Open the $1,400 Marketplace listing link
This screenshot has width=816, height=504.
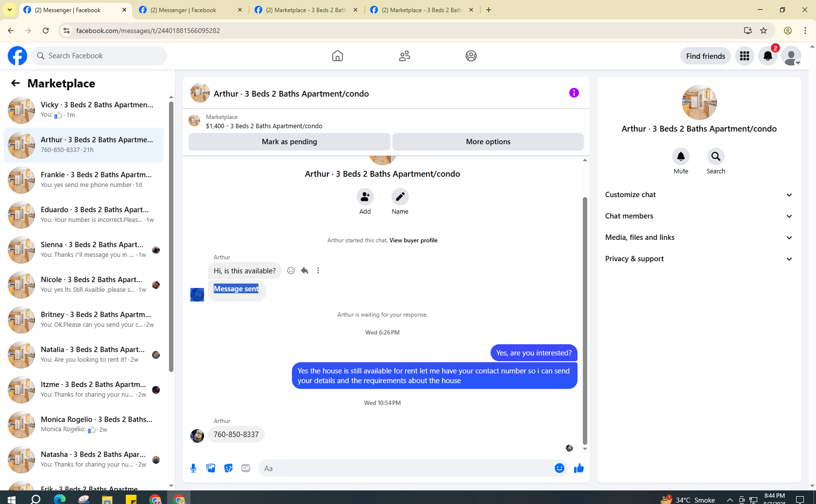264,126
